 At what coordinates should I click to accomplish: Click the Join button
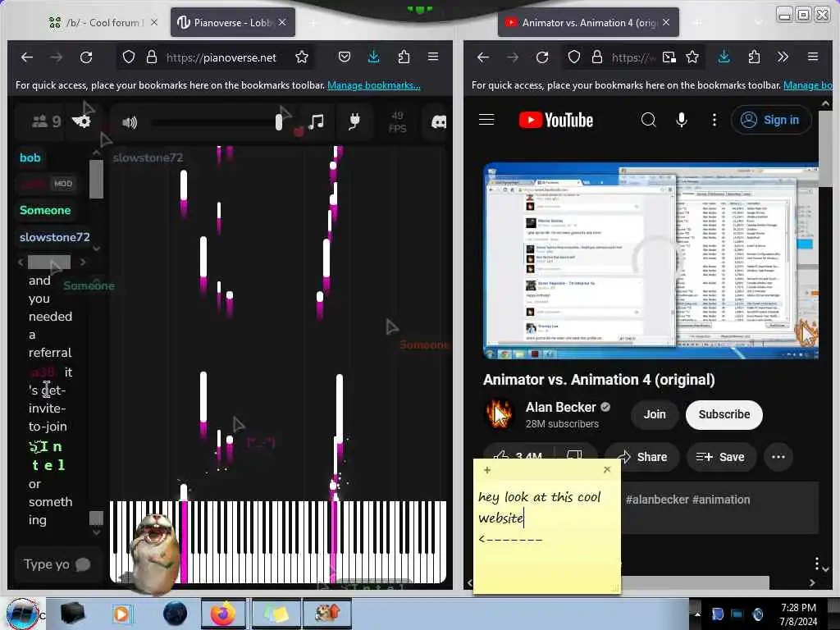pyautogui.click(x=655, y=414)
